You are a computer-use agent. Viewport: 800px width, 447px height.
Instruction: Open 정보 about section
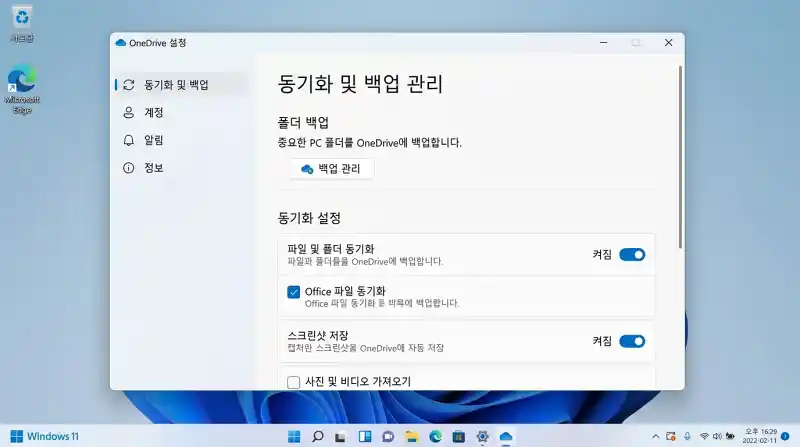pyautogui.click(x=181, y=167)
